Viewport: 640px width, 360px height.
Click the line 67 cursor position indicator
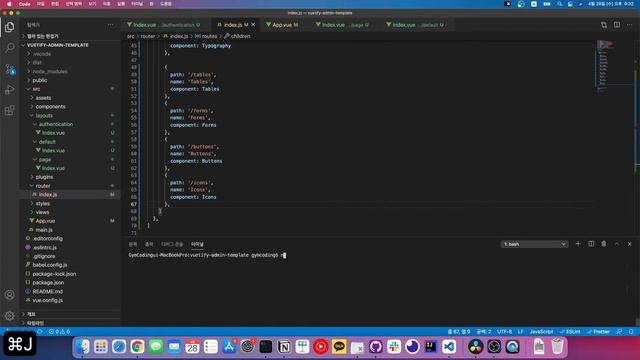pyautogui.click(x=459, y=331)
